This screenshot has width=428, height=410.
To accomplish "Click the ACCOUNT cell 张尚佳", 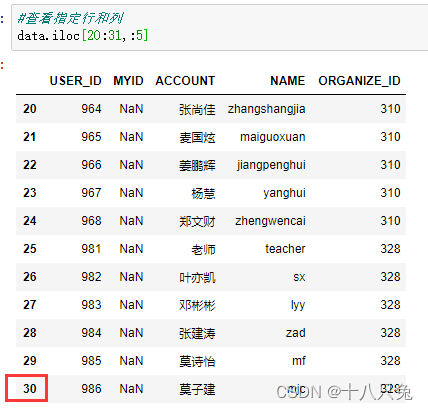I will tap(197, 110).
